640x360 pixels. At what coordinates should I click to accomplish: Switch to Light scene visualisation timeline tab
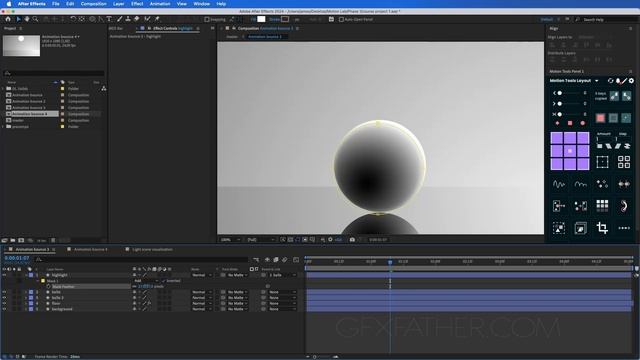[152, 249]
